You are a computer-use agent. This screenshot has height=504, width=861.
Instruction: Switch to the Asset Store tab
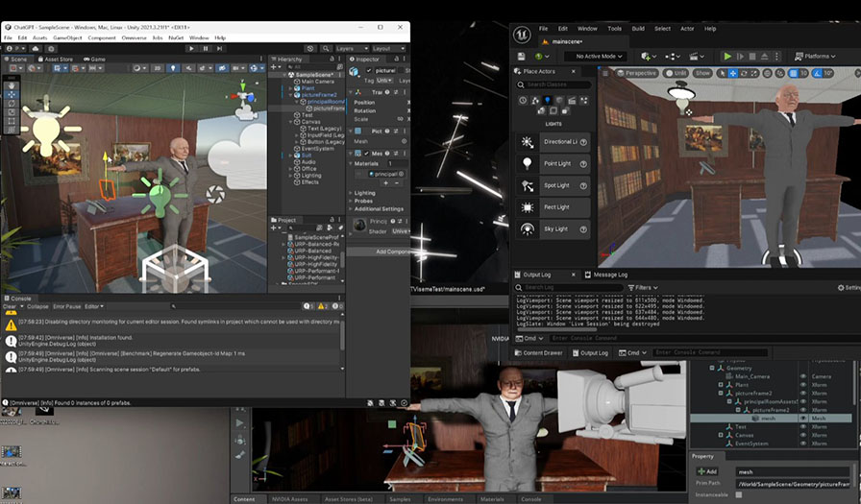point(58,59)
